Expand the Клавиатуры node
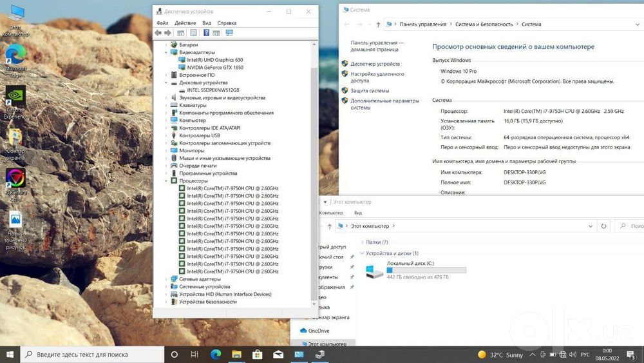 click(x=166, y=105)
